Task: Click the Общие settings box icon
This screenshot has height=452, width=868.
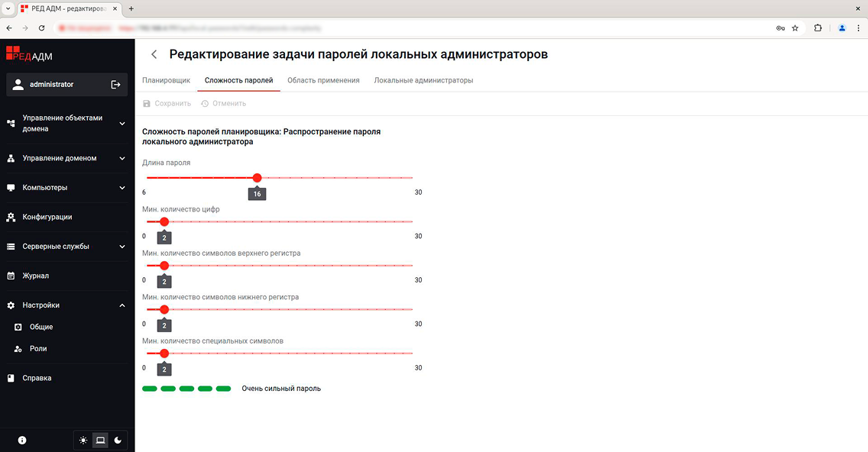Action: point(18,327)
